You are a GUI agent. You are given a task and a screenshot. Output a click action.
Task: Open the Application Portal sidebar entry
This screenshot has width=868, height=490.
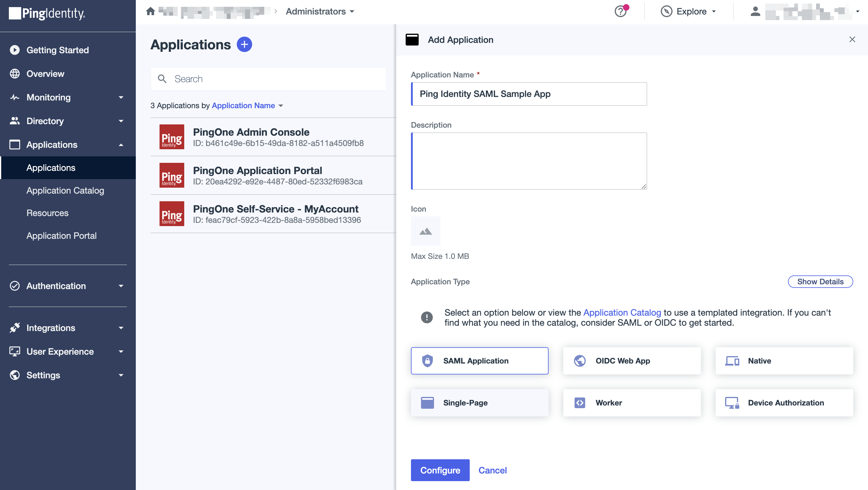click(x=61, y=235)
